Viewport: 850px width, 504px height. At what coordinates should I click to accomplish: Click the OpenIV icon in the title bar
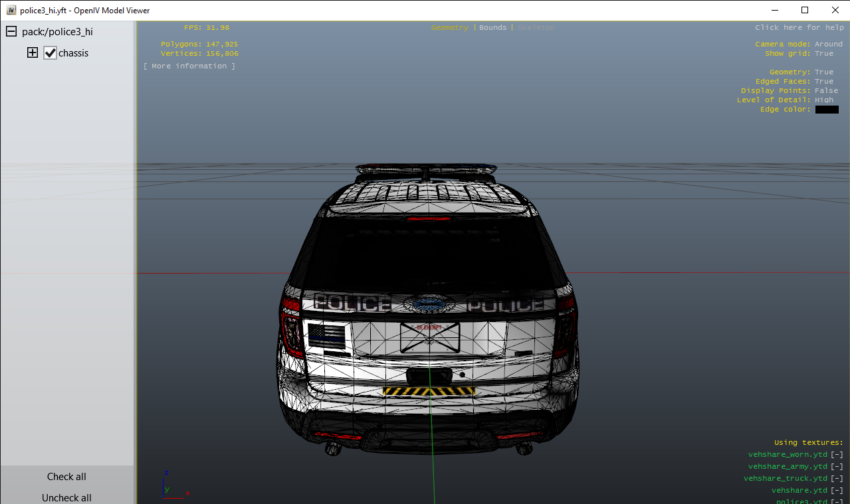tap(11, 10)
